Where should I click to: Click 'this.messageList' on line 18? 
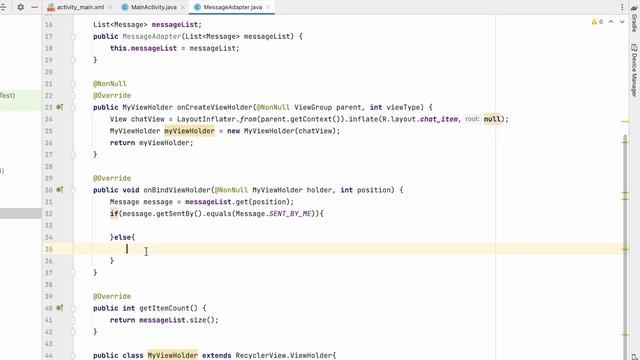[x=143, y=48]
